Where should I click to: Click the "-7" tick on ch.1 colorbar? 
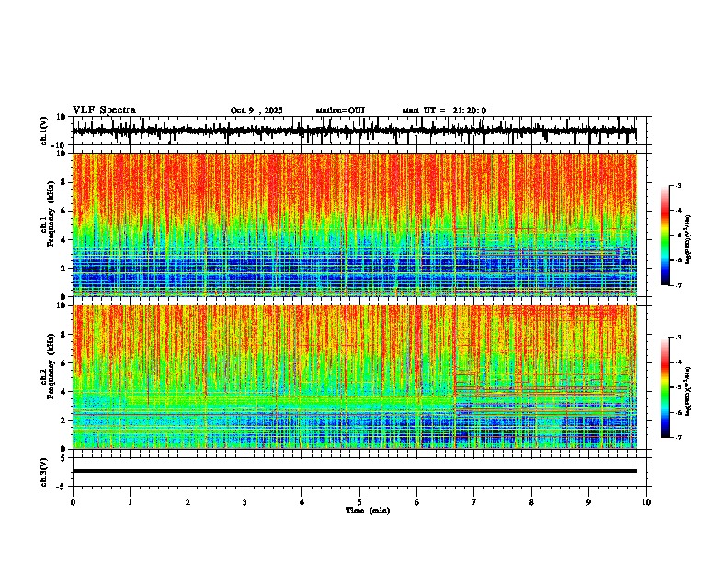click(678, 285)
